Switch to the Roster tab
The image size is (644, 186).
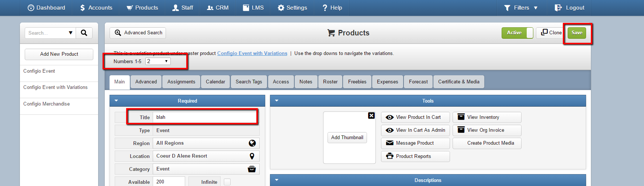pos(330,82)
